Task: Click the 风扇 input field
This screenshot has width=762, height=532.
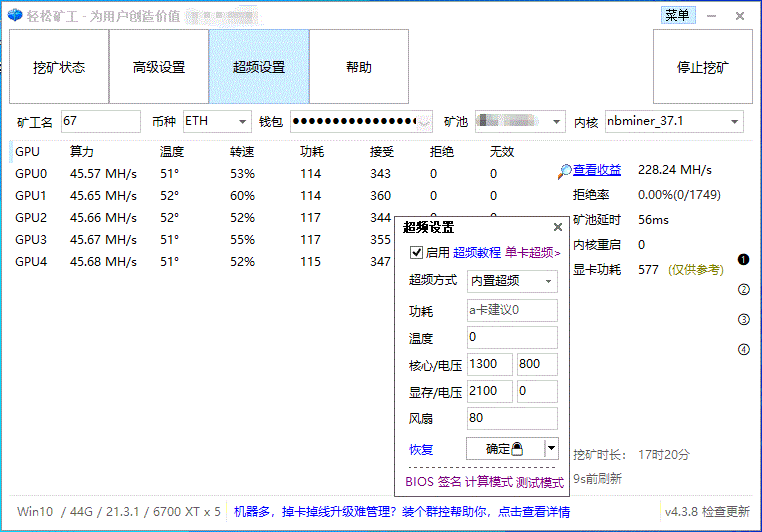Action: 511,419
